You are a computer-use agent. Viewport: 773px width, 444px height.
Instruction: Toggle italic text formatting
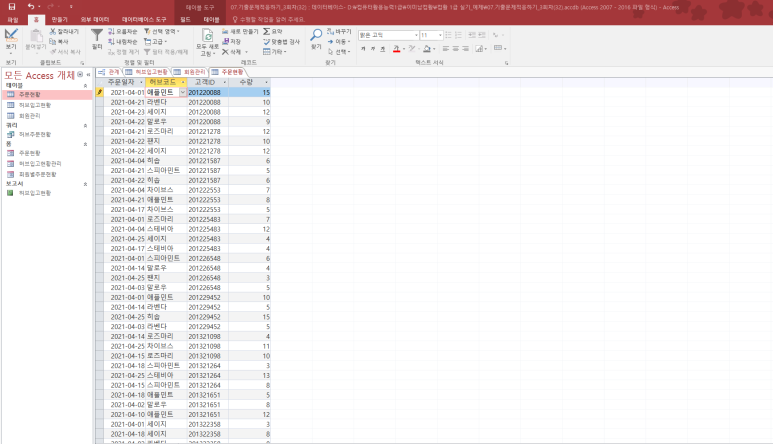coord(373,48)
